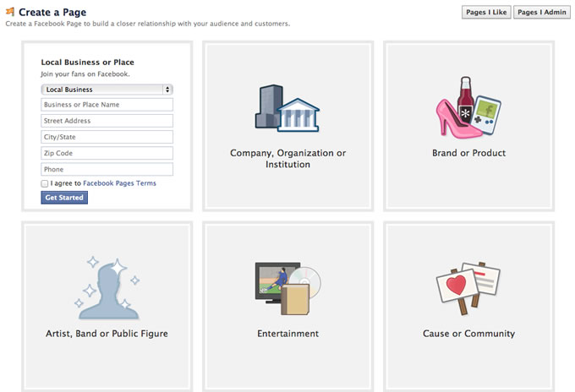Click the Entertainment label text
The height and width of the screenshot is (392, 575).
tap(287, 334)
